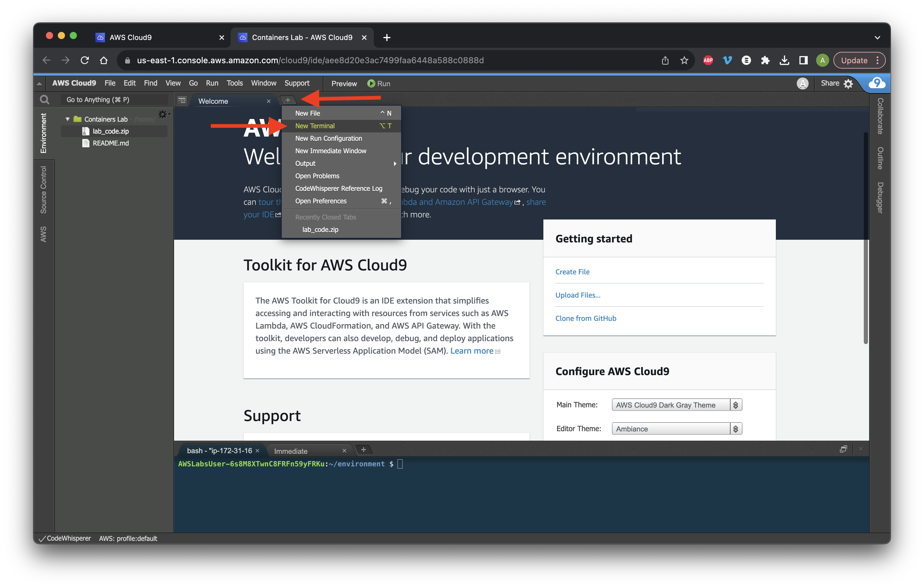Image resolution: width=924 pixels, height=588 pixels.
Task: Click the Cloud9 cloud logo icon
Action: coord(877,83)
